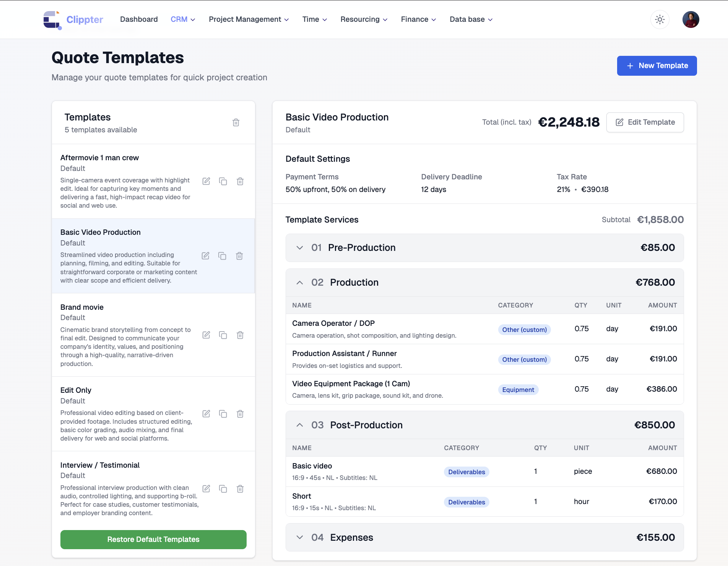The height and width of the screenshot is (566, 728).
Task: Click the user profile avatar
Action: pyautogui.click(x=691, y=20)
